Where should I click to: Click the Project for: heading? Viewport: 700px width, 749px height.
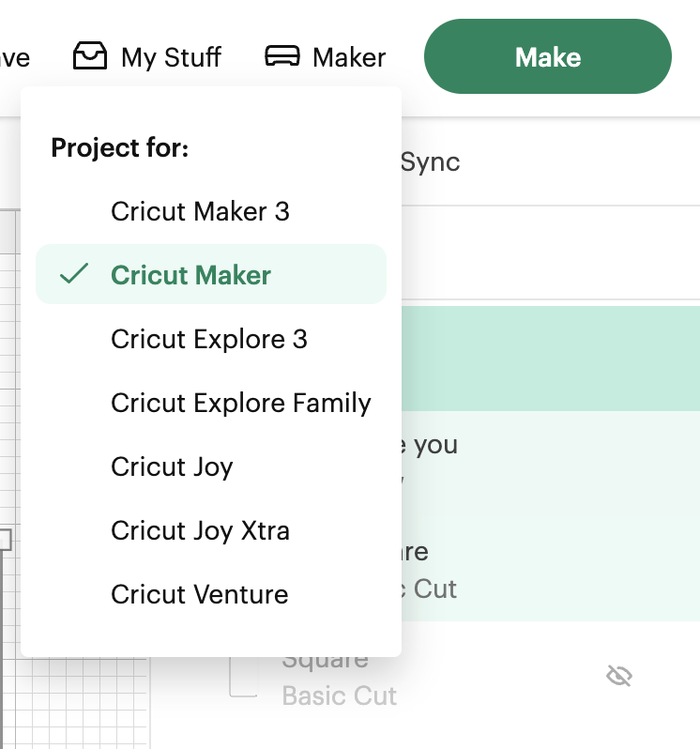click(x=120, y=147)
